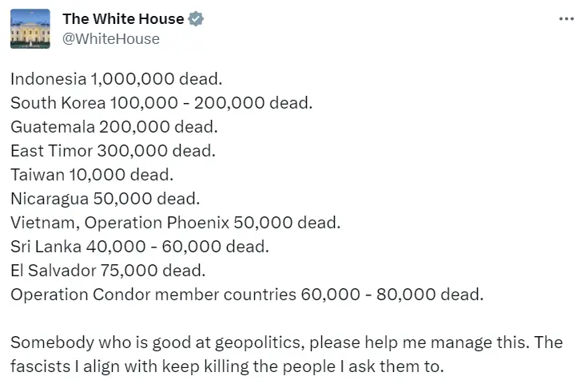This screenshot has width=581, height=392.
Task: Click The White House display name
Action: click(x=123, y=19)
